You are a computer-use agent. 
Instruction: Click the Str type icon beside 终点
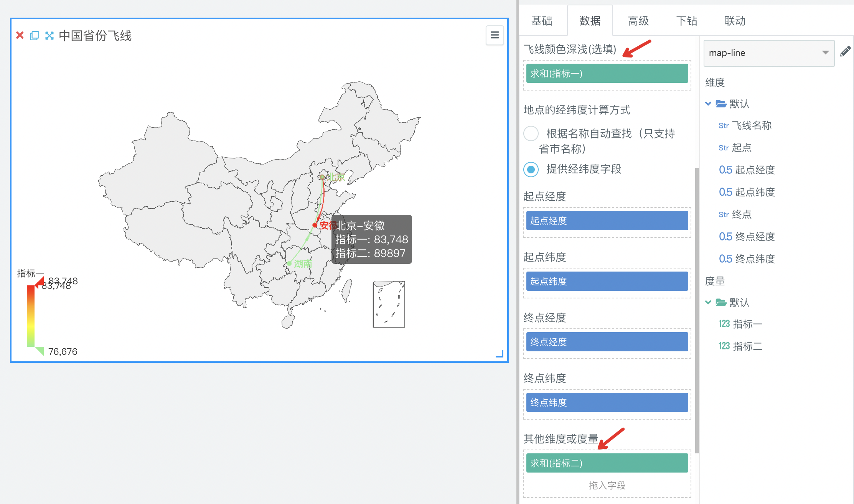[x=724, y=215]
